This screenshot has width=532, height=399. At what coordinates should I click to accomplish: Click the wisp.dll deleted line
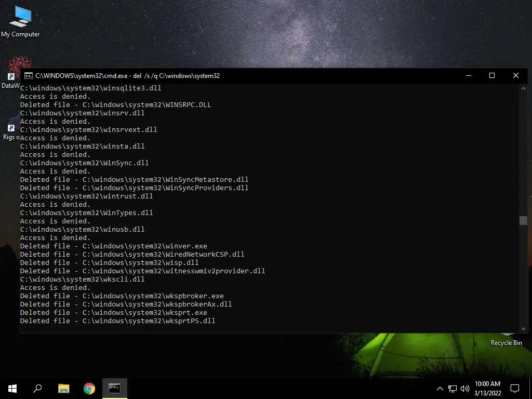pyautogui.click(x=109, y=262)
